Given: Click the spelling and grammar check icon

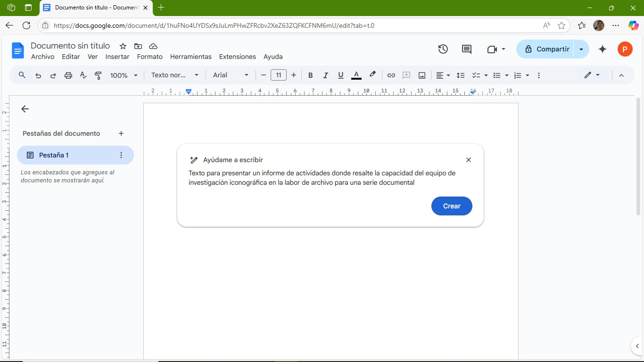Looking at the screenshot, I should [83, 75].
